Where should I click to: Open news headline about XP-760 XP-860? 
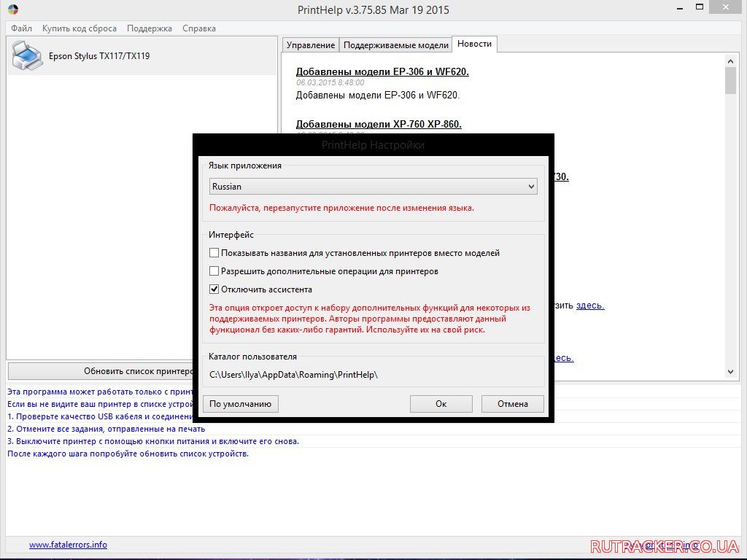(379, 124)
